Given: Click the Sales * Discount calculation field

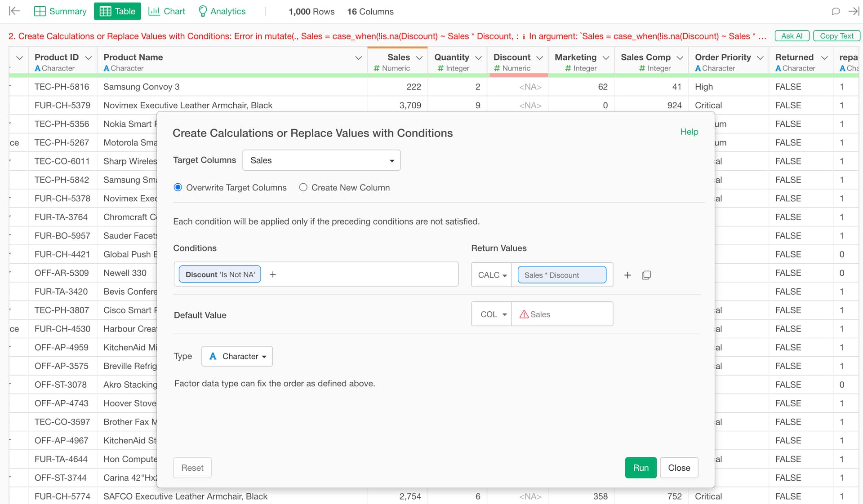Looking at the screenshot, I should click(x=562, y=275).
